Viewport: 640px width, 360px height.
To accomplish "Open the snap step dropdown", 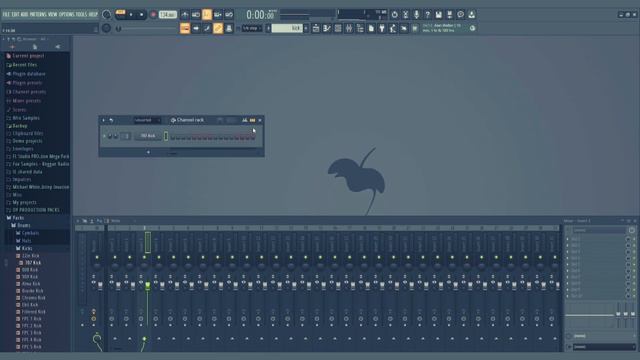I will point(251,28).
